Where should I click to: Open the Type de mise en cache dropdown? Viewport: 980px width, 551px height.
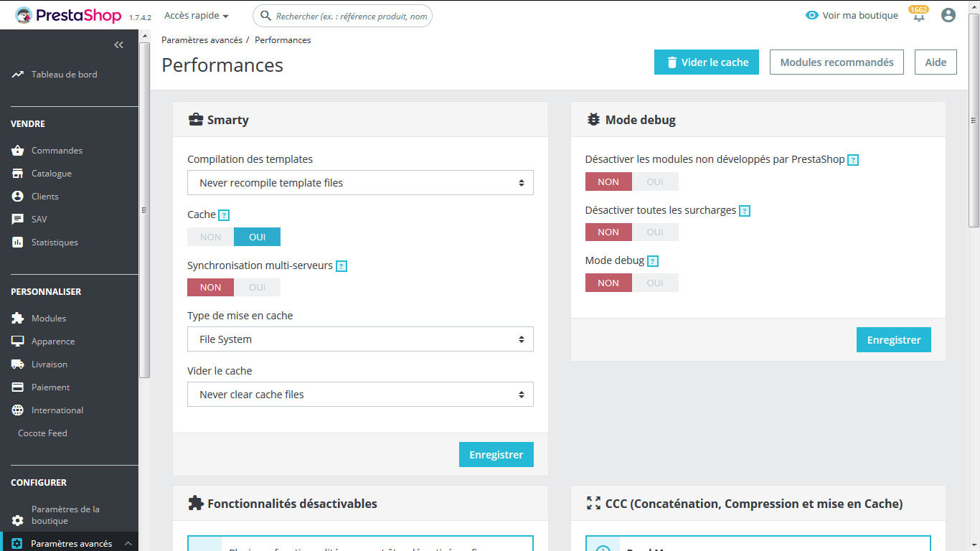360,339
